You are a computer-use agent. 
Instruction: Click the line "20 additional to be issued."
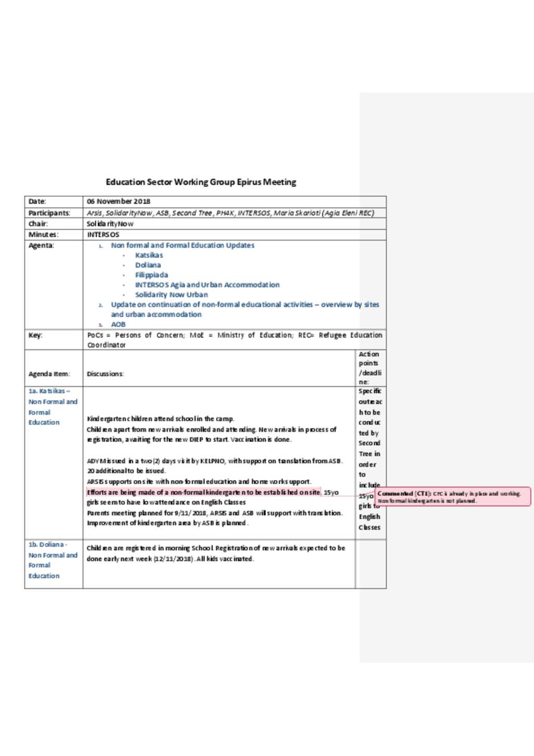[x=126, y=471]
